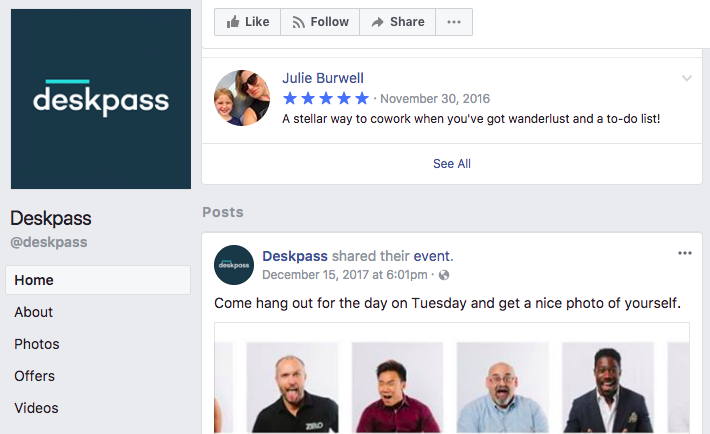Click the Like button on the Deskpass page
This screenshot has width=710, height=434.
click(247, 22)
